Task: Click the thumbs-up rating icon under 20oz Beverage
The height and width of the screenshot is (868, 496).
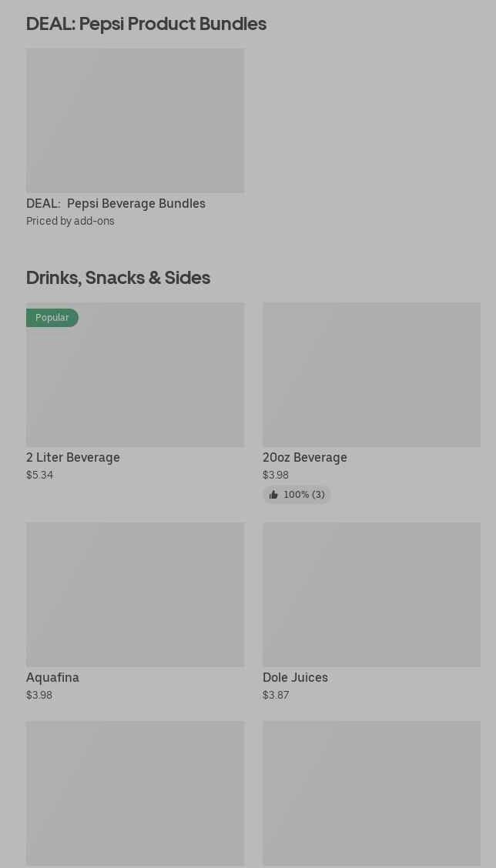Action: click(273, 495)
